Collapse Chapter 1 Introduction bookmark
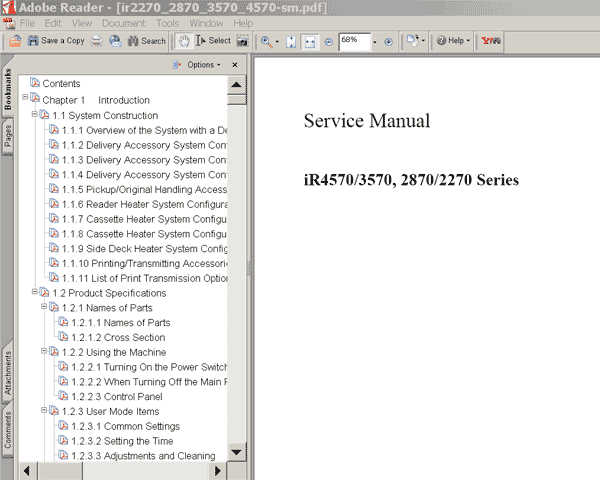The image size is (600, 480). [25, 97]
